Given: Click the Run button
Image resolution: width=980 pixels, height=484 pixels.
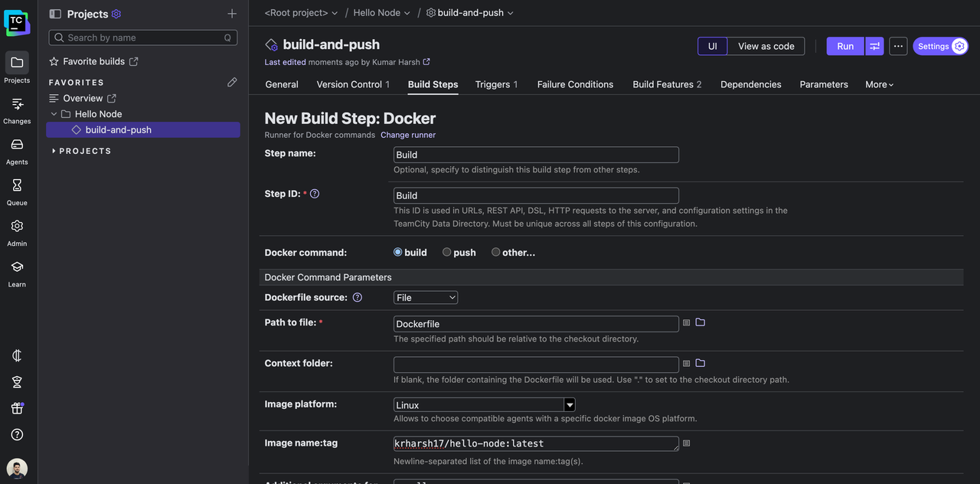Looking at the screenshot, I should [x=844, y=46].
